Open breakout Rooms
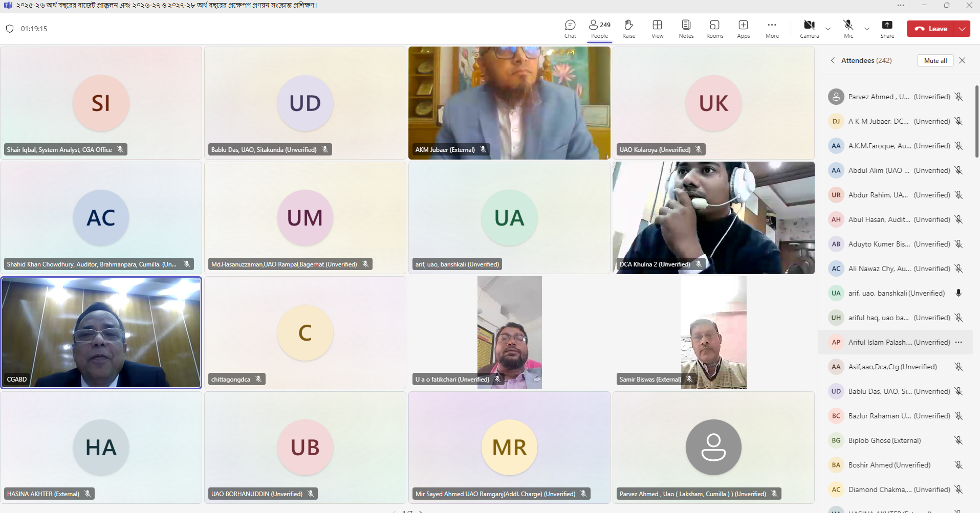The image size is (980, 513). pos(714,29)
